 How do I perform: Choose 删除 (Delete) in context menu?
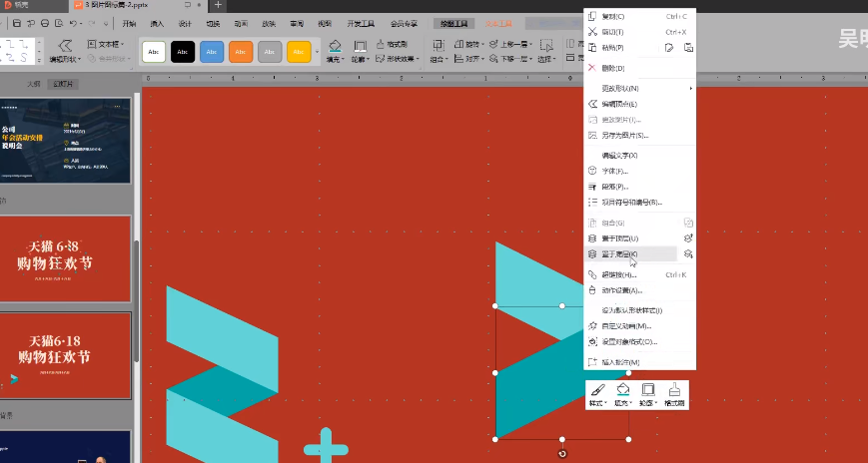[x=640, y=68]
